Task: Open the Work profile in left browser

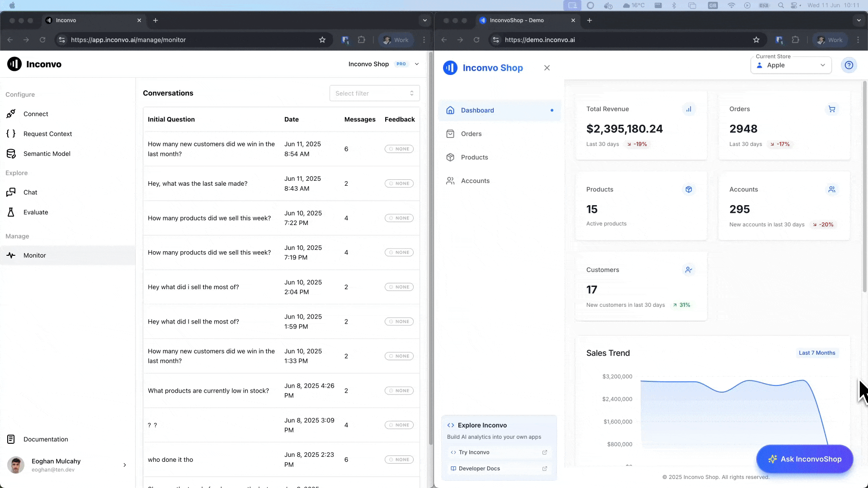Action: click(396, 40)
